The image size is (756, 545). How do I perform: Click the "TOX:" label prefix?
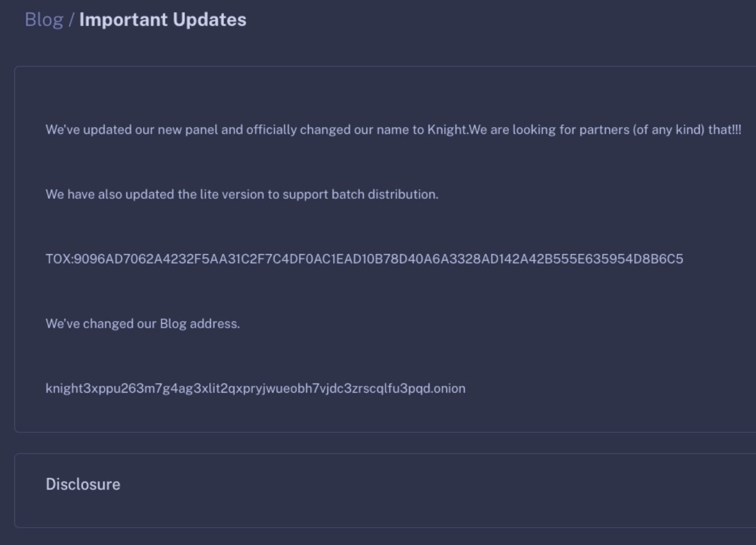click(59, 259)
